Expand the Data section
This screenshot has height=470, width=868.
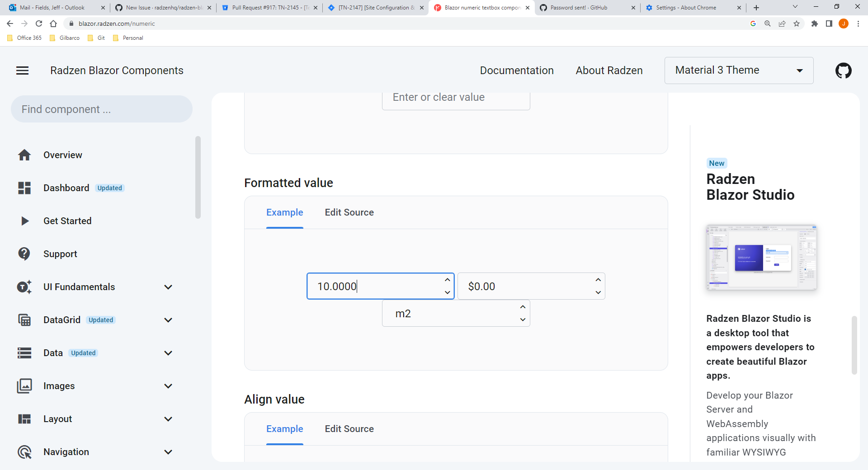168,353
